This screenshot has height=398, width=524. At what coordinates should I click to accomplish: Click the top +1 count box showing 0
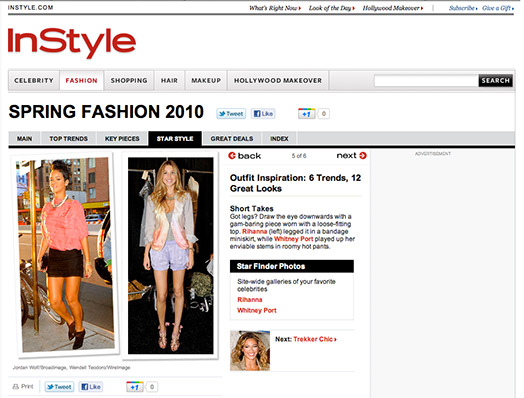click(323, 114)
